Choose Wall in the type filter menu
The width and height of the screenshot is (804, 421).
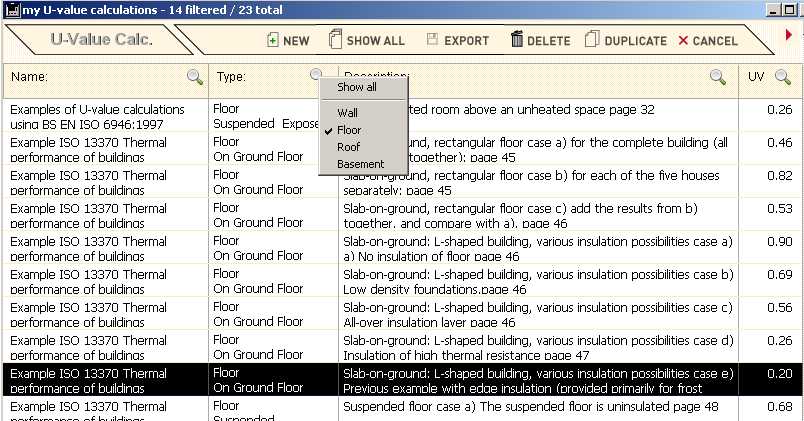(x=348, y=113)
